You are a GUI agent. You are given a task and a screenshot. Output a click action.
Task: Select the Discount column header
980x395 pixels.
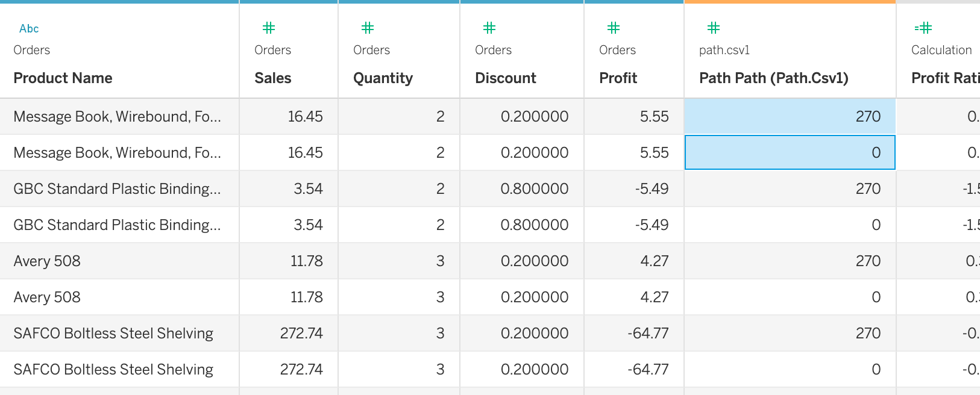[x=506, y=78]
